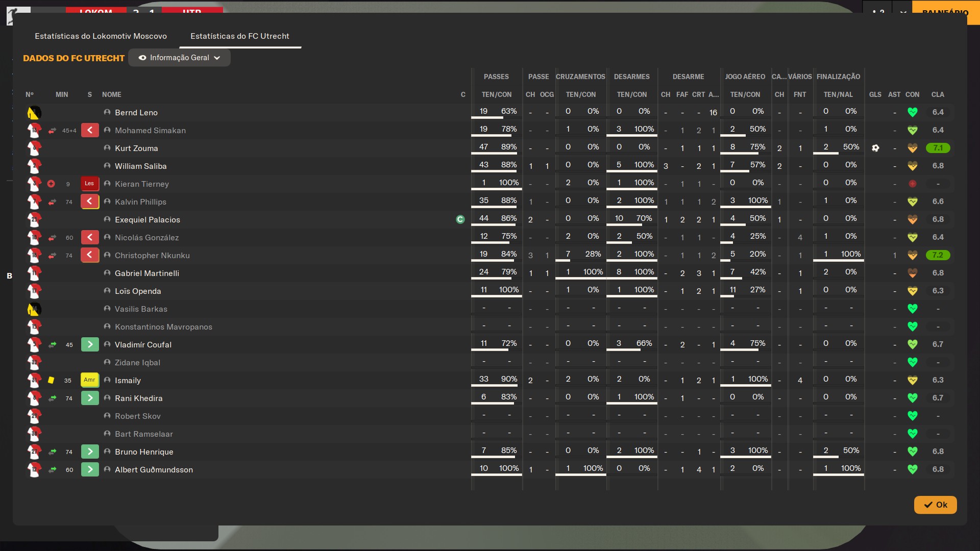
Task: Click the condition heart icon for Albert Guðmundsson
Action: (913, 469)
